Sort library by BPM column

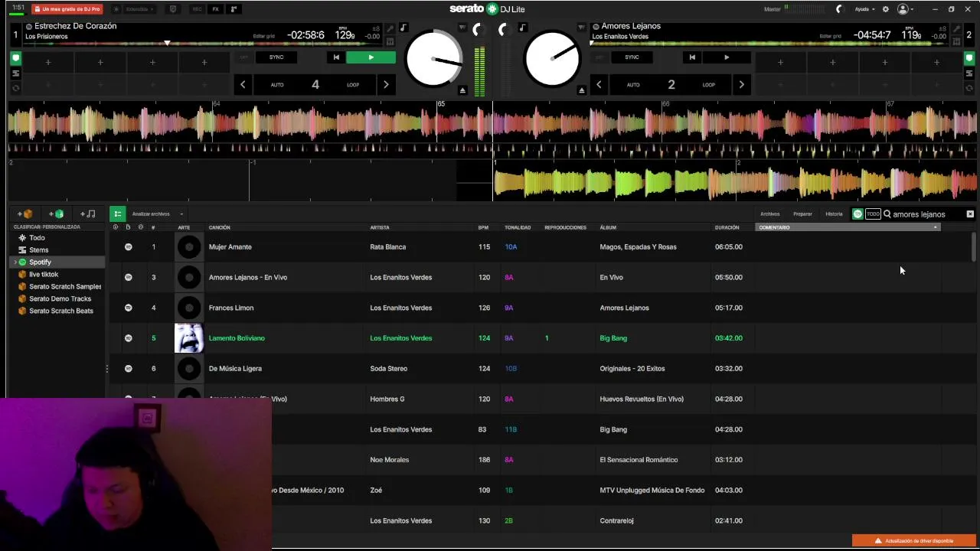tap(483, 227)
